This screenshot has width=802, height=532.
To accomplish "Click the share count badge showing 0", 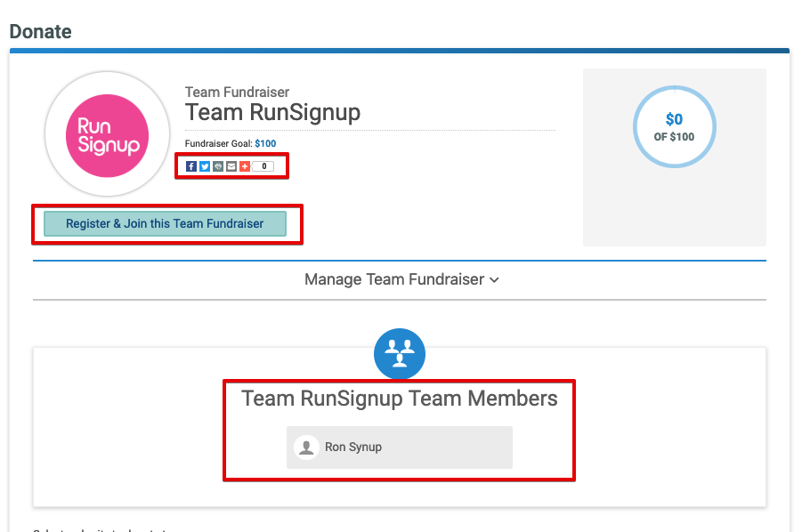I will coord(263,166).
